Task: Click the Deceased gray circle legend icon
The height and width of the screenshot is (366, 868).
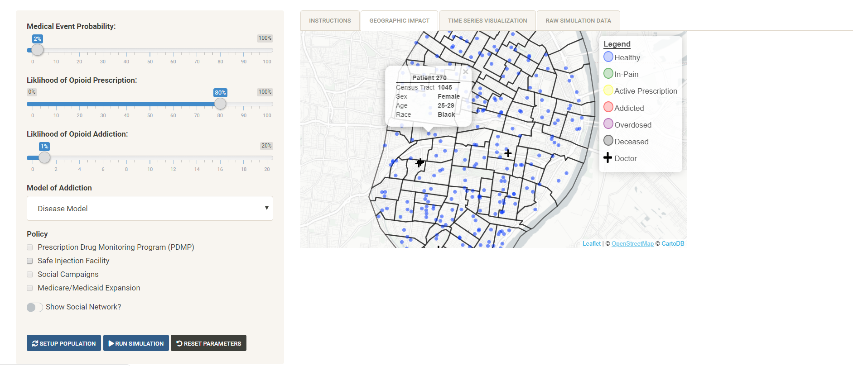Action: 608,141
